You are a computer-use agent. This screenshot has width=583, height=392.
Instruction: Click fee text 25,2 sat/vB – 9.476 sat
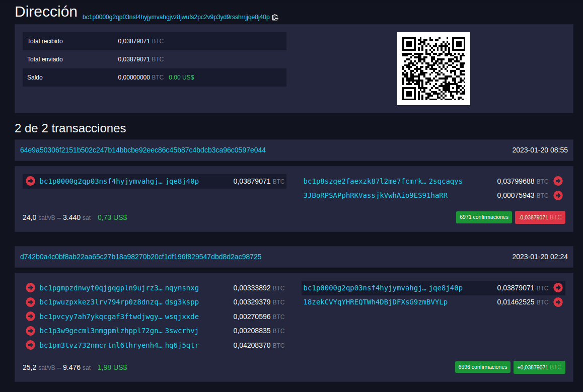point(56,367)
